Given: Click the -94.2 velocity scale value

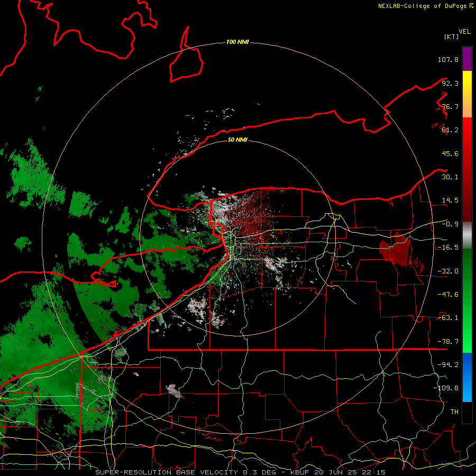Looking at the screenshot, I should (448, 365).
